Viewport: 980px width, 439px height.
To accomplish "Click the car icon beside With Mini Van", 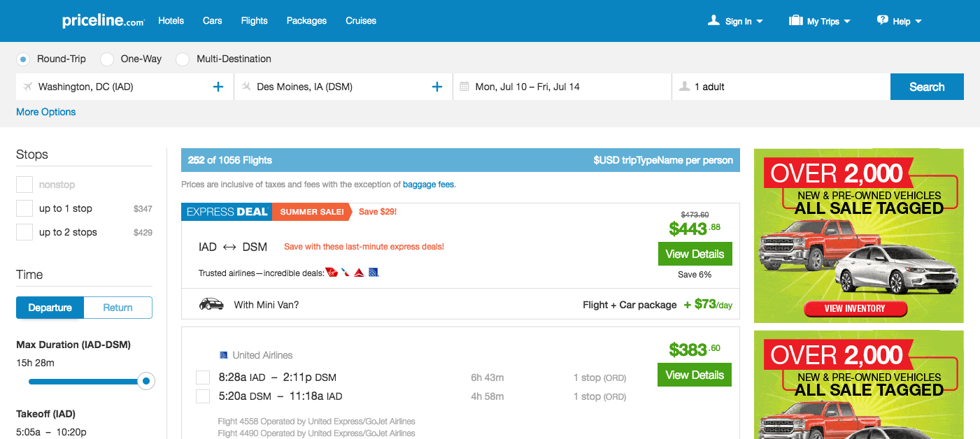I will 211,304.
